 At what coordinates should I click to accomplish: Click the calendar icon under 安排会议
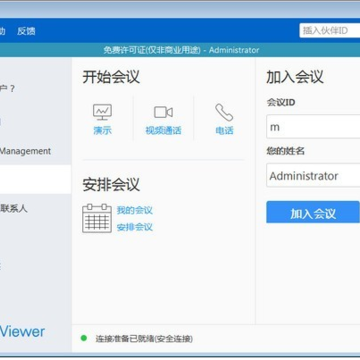97,218
